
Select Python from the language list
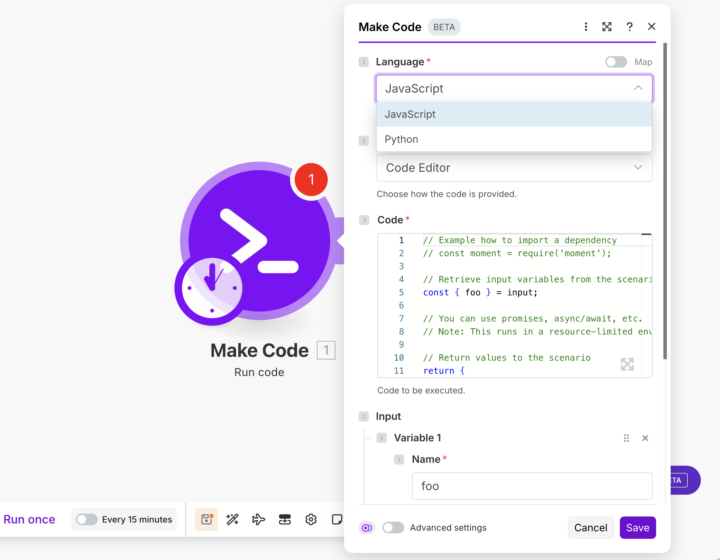coord(514,139)
